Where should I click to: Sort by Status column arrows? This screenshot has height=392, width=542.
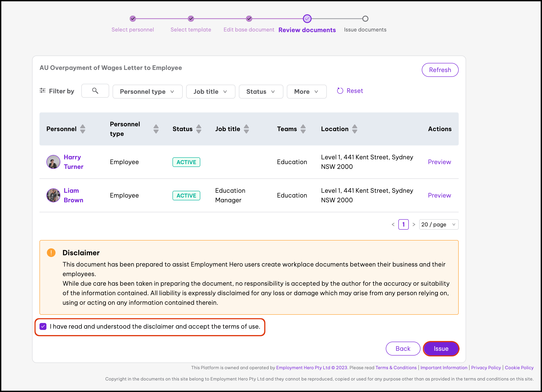[x=199, y=129]
